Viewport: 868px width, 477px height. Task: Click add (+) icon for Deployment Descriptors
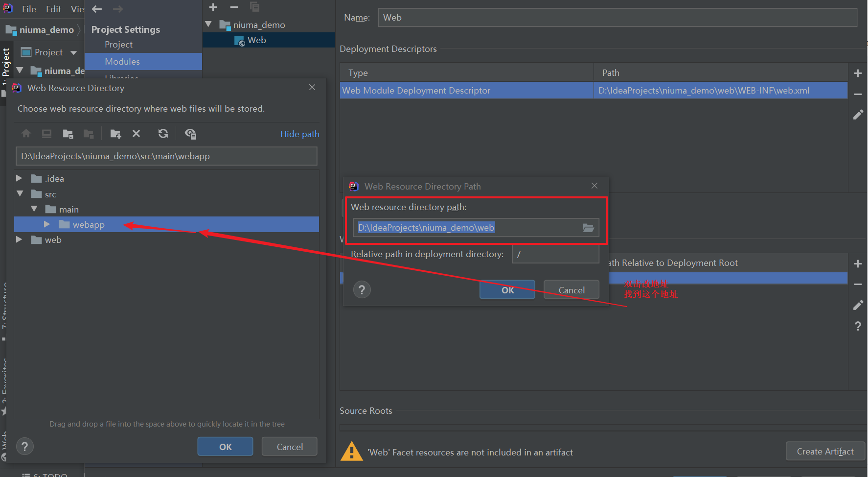[858, 73]
